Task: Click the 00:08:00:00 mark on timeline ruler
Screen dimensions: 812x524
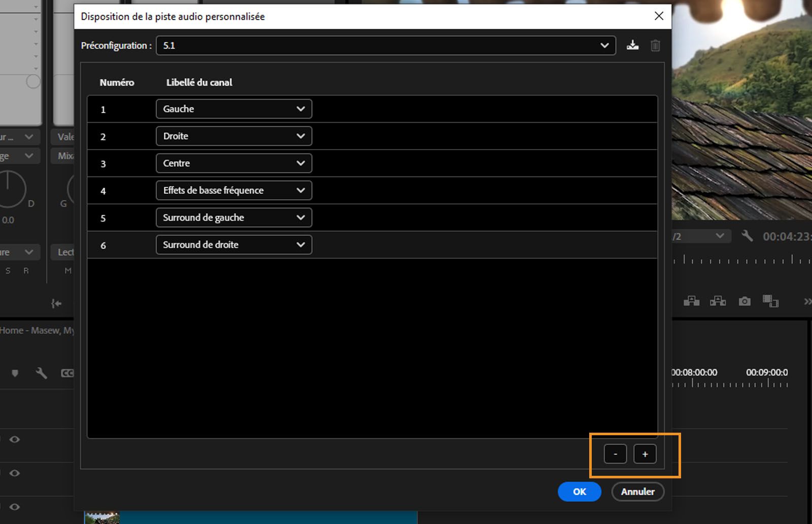Action: click(694, 372)
